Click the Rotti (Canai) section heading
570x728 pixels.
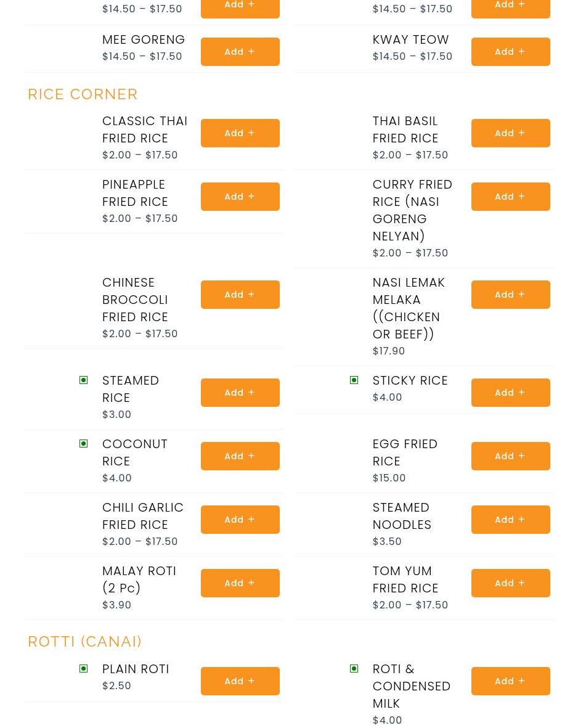pyautogui.click(x=85, y=642)
